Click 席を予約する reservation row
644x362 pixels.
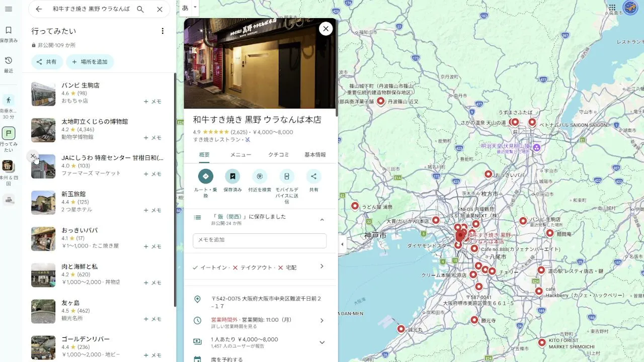pyautogui.click(x=260, y=358)
